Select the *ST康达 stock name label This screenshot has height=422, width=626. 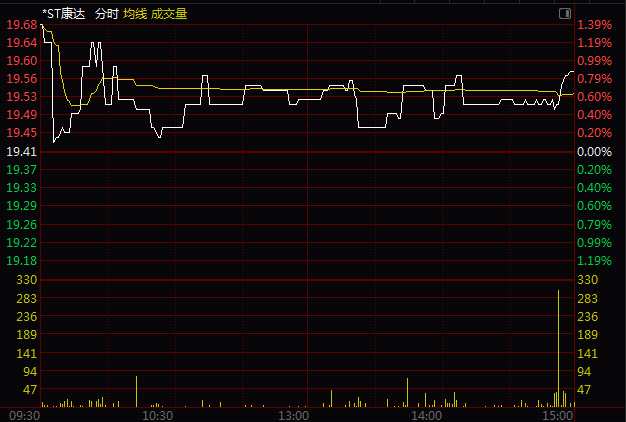coord(64,14)
